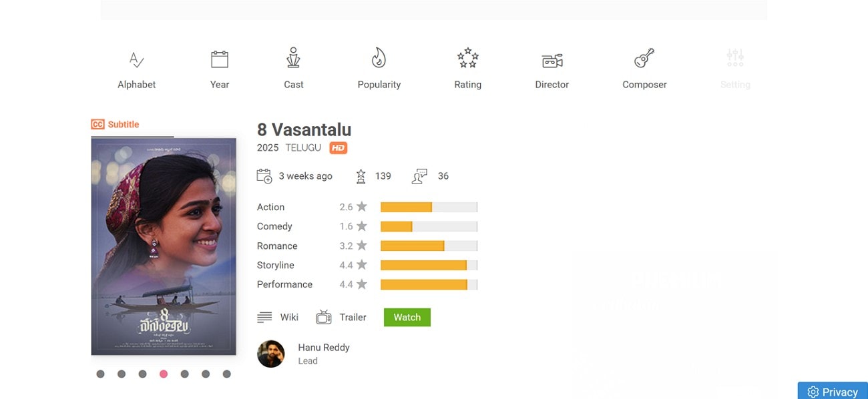
Task: Open the 8 Vasantalu title link
Action: (x=304, y=129)
